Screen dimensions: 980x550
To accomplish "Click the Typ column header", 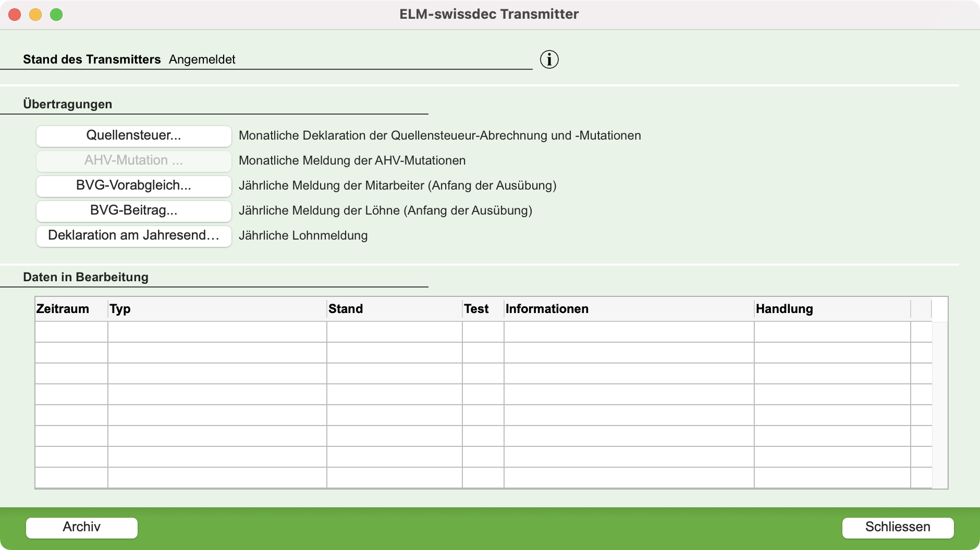I will click(x=217, y=309).
